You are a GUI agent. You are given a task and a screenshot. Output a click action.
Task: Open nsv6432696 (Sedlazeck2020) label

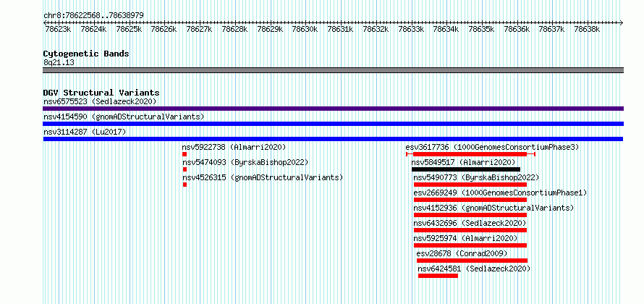pyautogui.click(x=470, y=223)
